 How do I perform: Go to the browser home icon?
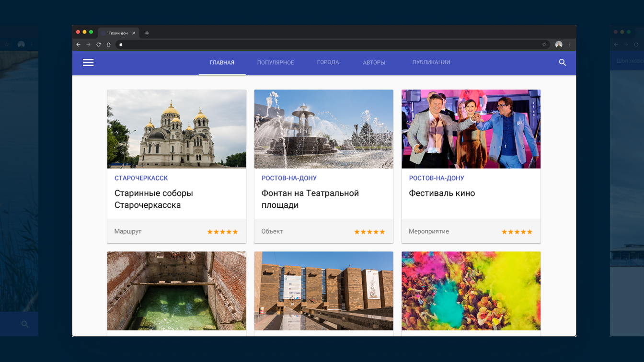point(109,45)
